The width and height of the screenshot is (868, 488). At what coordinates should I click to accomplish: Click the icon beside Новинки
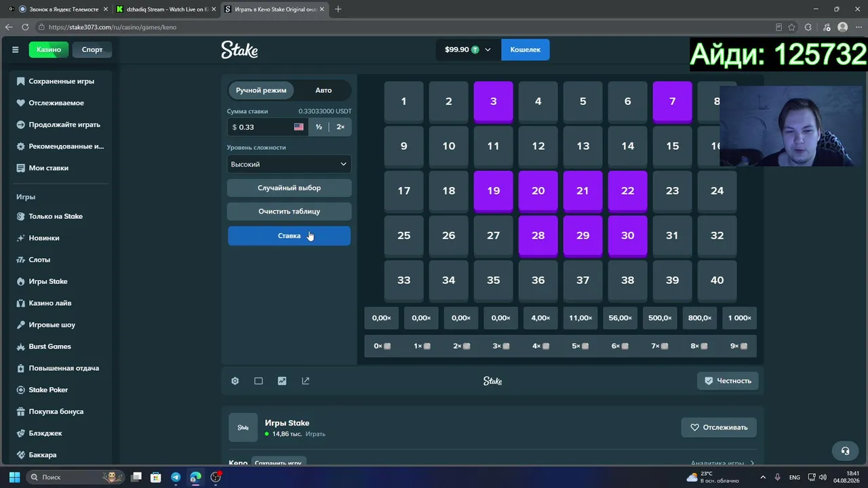point(21,238)
